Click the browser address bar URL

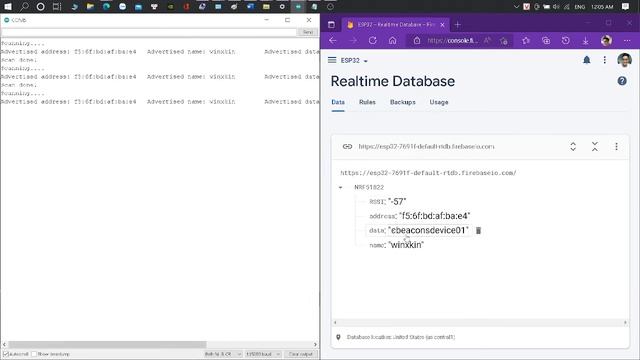[452, 40]
